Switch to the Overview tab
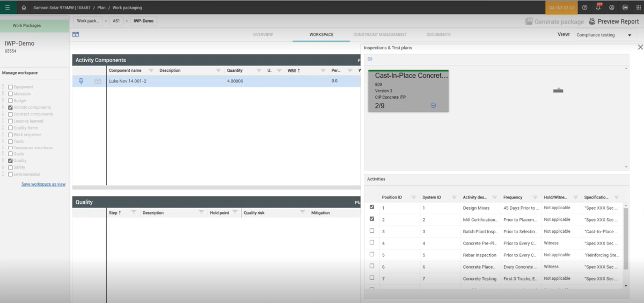644x303 pixels. [x=263, y=35]
